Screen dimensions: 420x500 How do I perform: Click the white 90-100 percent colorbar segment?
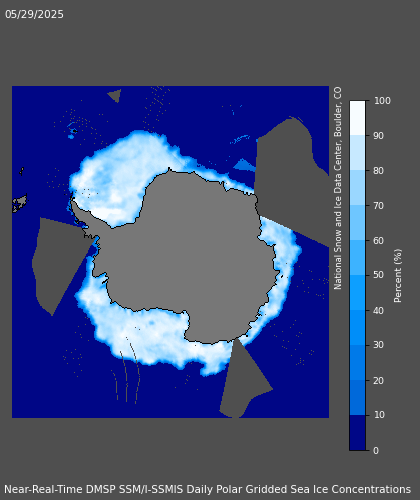coord(357,118)
